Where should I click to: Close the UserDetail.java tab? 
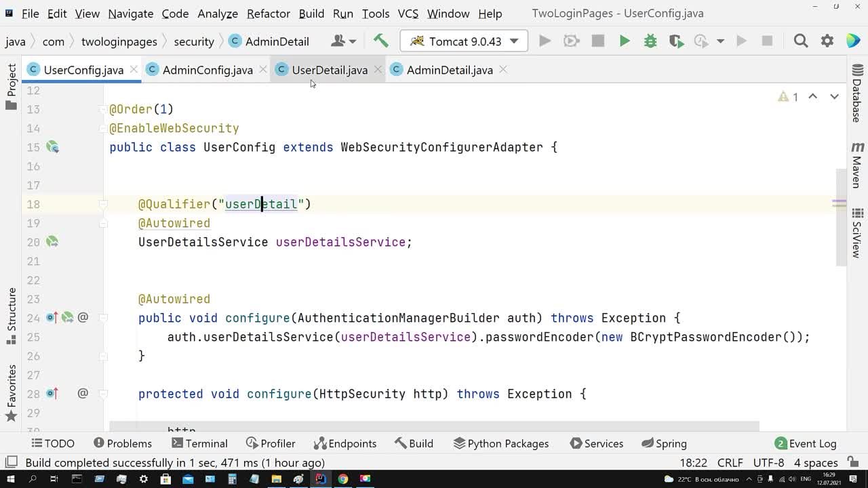pos(378,70)
